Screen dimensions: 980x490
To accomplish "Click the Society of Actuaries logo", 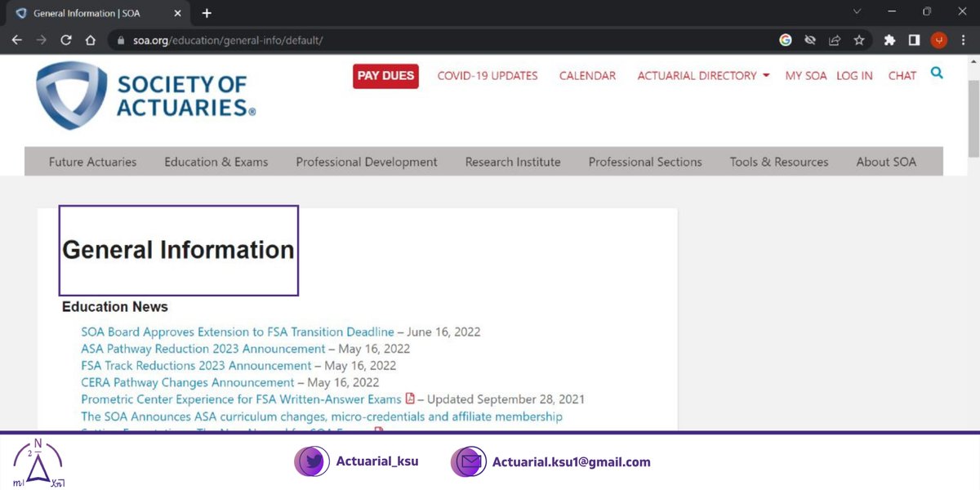I will (145, 95).
